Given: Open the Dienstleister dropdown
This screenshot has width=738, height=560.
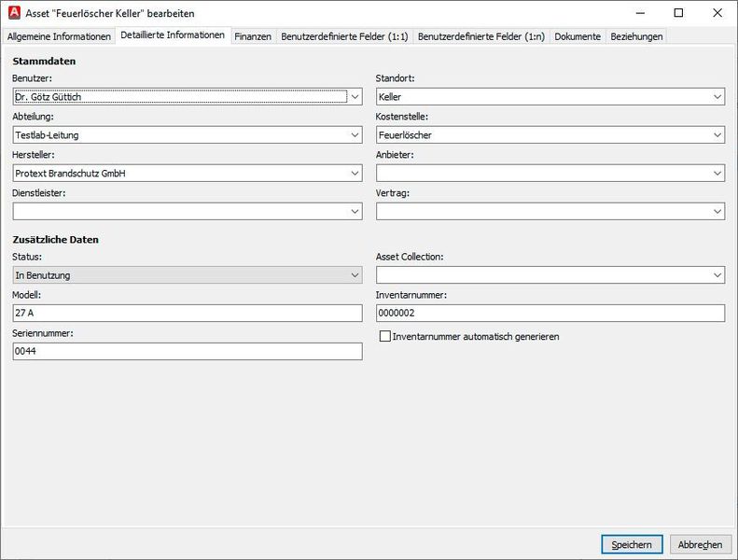Looking at the screenshot, I should pyautogui.click(x=355, y=212).
